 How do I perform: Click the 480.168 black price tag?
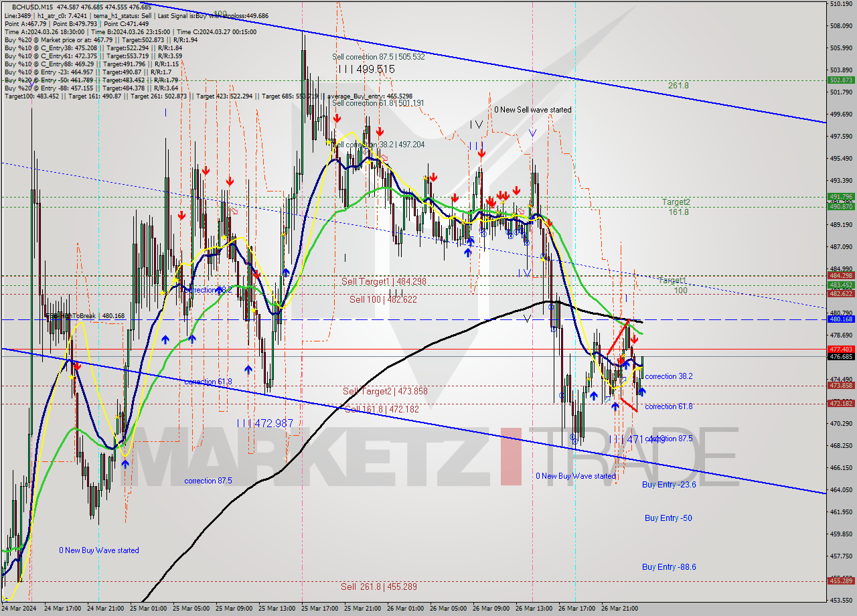point(841,319)
